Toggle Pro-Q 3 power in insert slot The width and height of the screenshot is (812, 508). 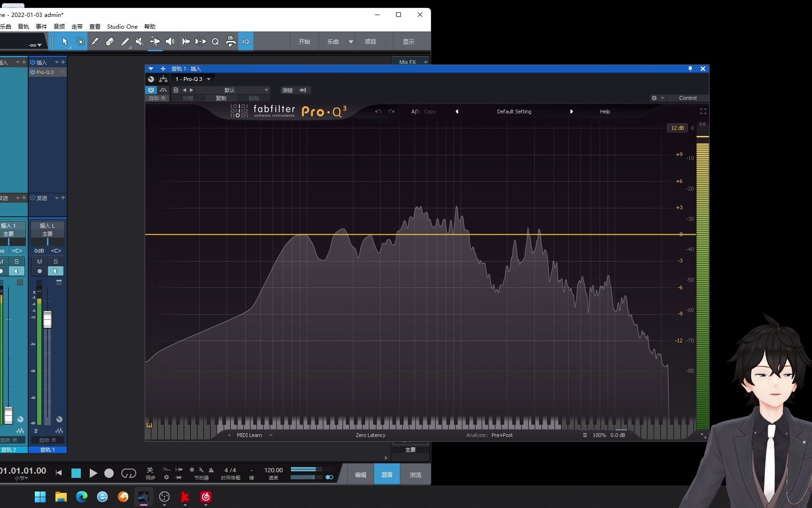[x=33, y=72]
